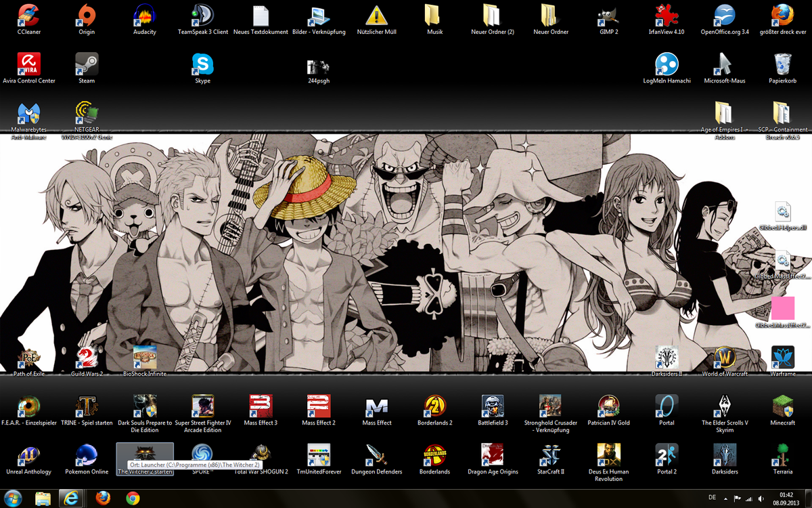Select the SCP - Containment Breach folder
The height and width of the screenshot is (508, 812).
[x=783, y=112]
